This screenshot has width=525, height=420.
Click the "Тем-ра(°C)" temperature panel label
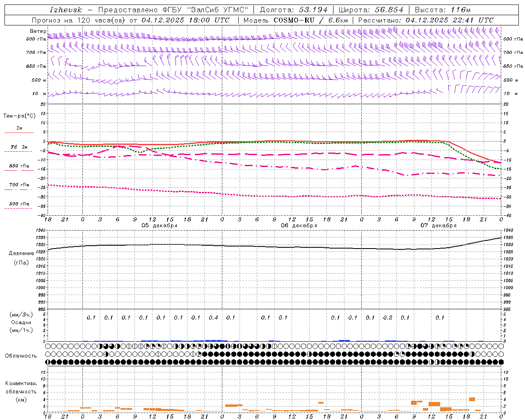point(19,116)
